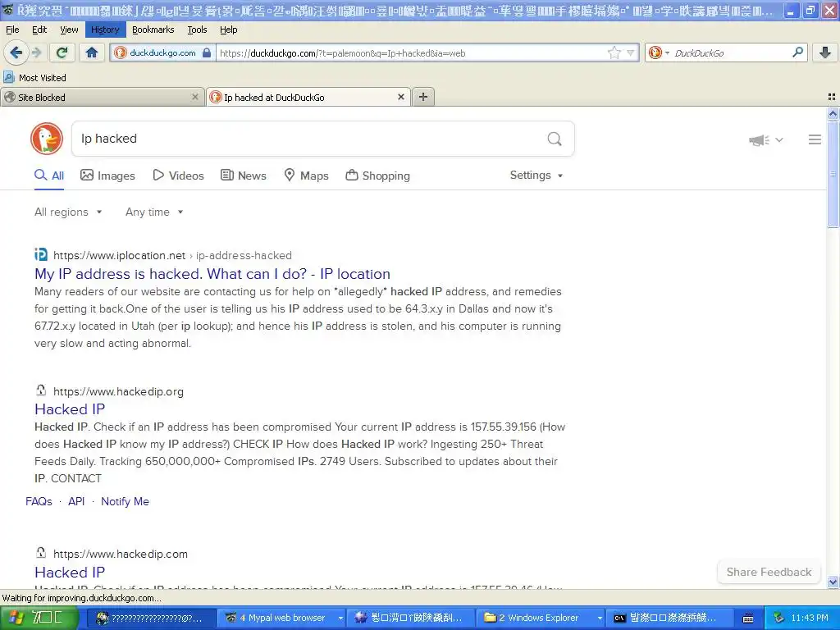Click the magnifier in the browser search bar
The height and width of the screenshot is (630, 840).
(x=797, y=52)
